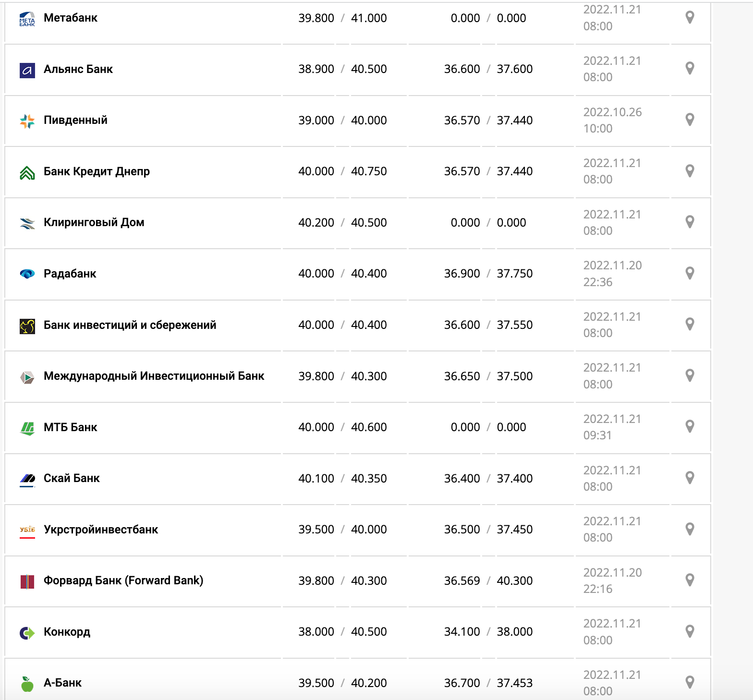Open location pin for Альянс Банк
Image resolution: width=753 pixels, height=700 pixels.
click(690, 69)
